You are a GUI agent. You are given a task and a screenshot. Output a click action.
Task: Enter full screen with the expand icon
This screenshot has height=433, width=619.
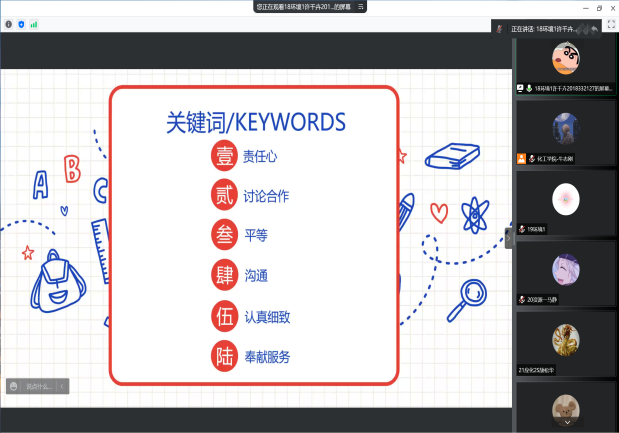[x=610, y=24]
